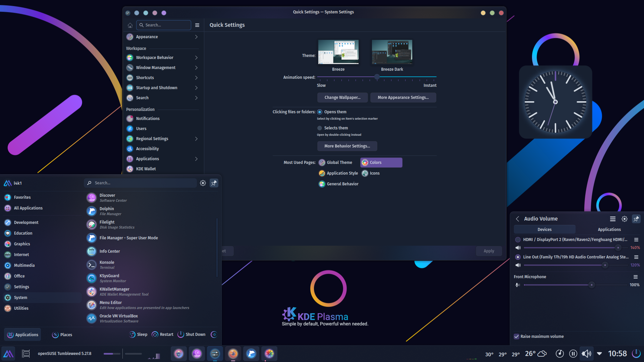Open the hamburger menu beside settings search
Viewport: 644px width, 362px height.
pyautogui.click(x=197, y=25)
